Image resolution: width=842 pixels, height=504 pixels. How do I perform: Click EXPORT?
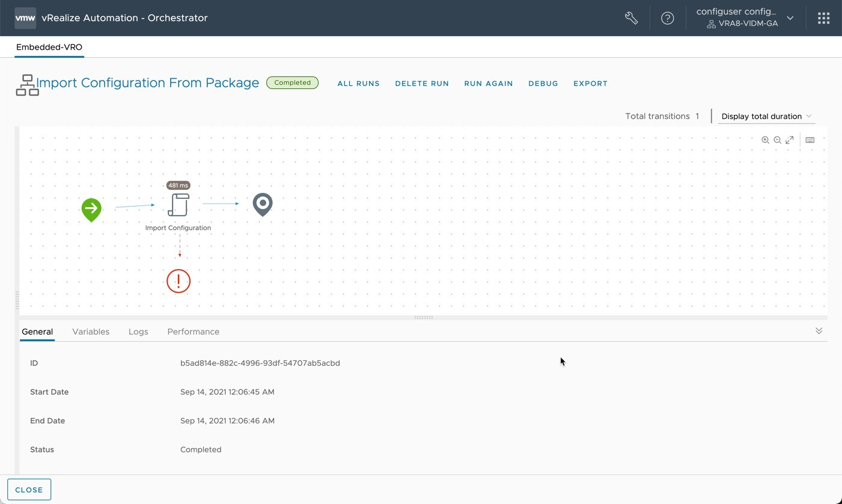click(590, 83)
